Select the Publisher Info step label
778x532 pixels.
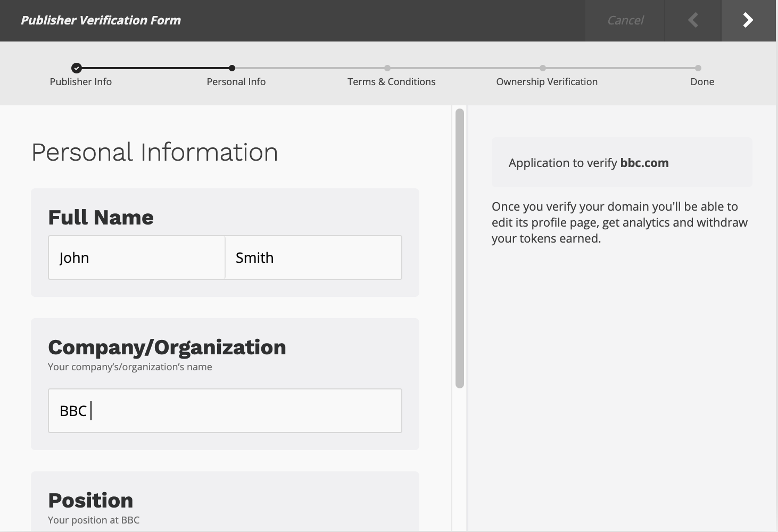pos(81,82)
